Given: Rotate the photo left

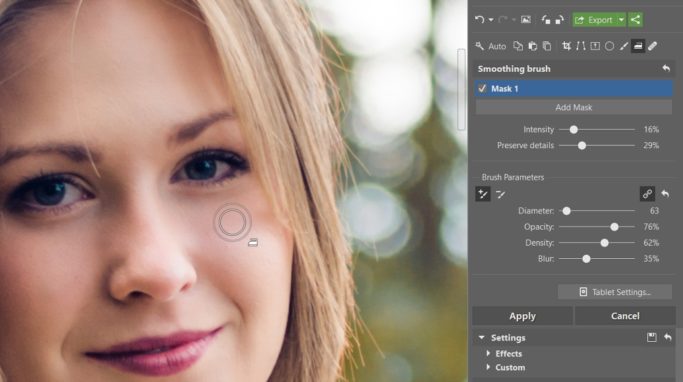Looking at the screenshot, I should 545,20.
